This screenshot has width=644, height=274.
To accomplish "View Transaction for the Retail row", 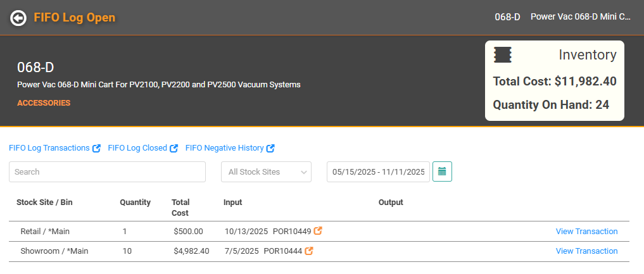I will click(586, 232).
